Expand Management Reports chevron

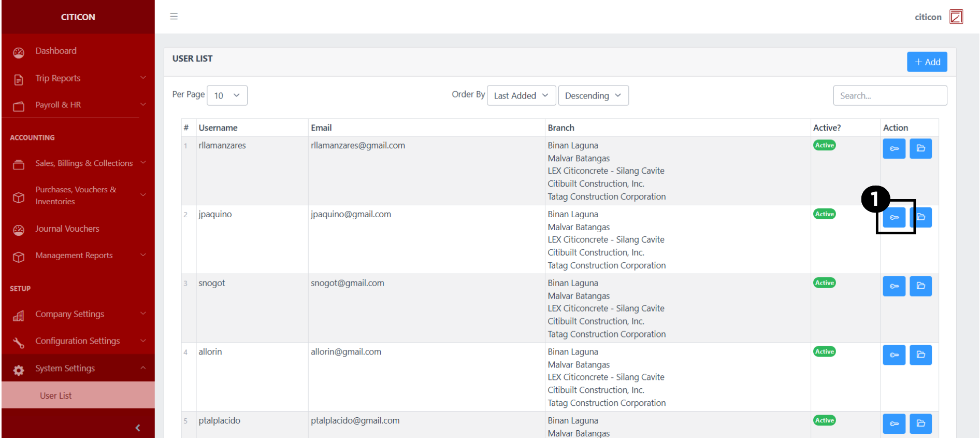(x=143, y=255)
